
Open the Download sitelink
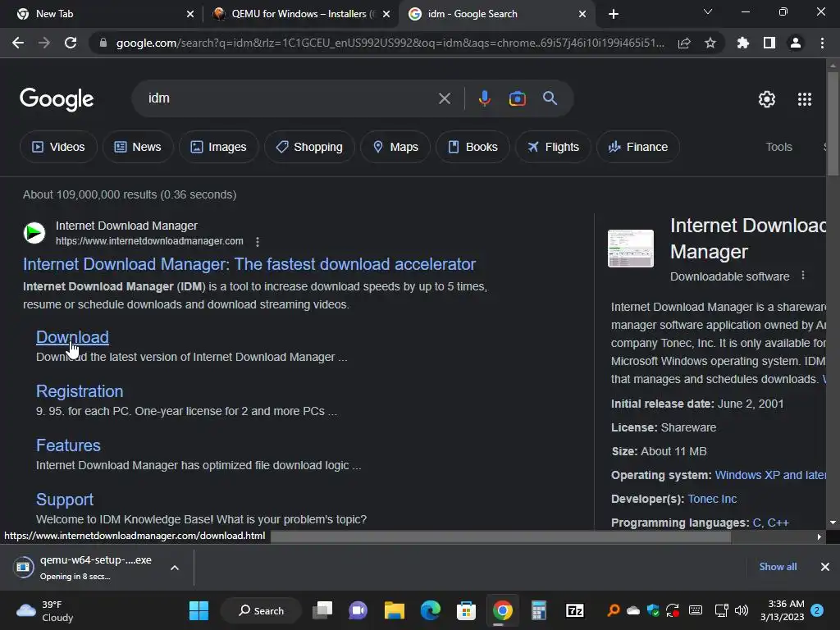pos(72,337)
